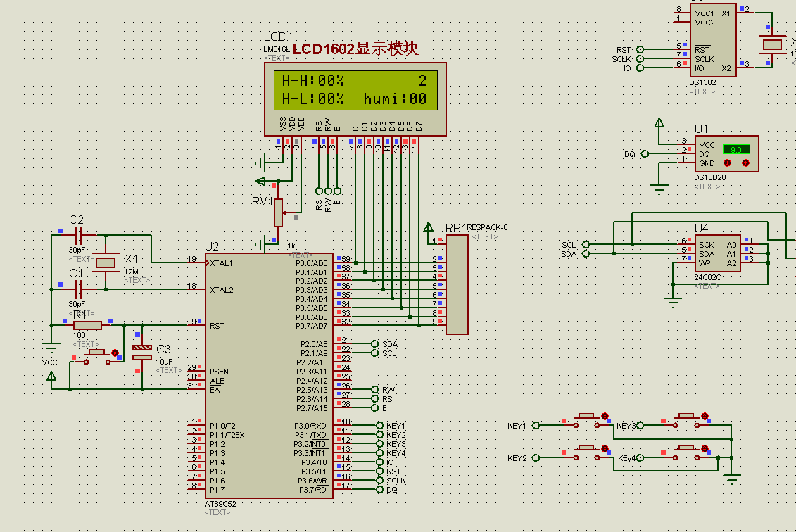Click the "XTAL1" pin label on U2
The image size is (796, 532).
tap(221, 263)
